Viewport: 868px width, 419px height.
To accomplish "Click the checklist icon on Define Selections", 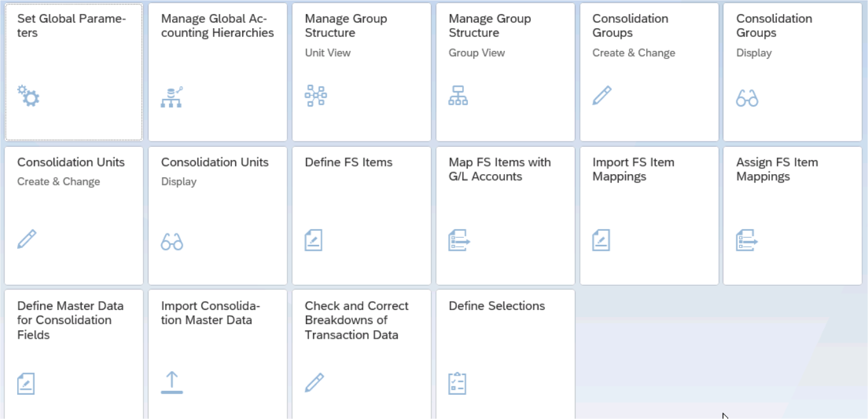I will click(x=458, y=383).
